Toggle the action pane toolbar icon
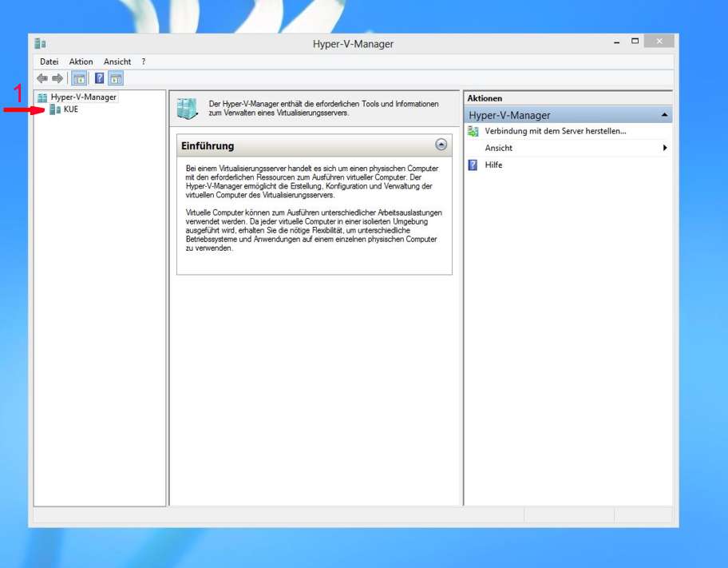The width and height of the screenshot is (728, 568). point(116,78)
